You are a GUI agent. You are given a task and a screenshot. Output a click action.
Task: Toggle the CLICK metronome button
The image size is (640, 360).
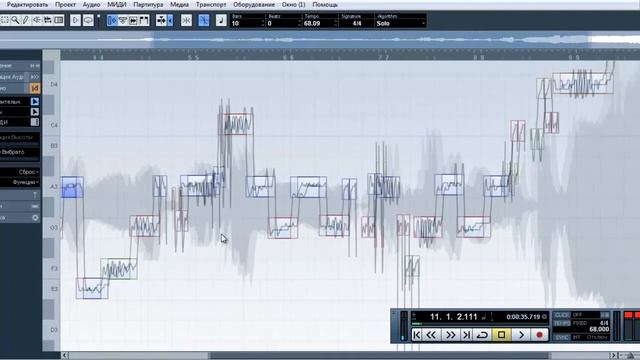(562, 315)
